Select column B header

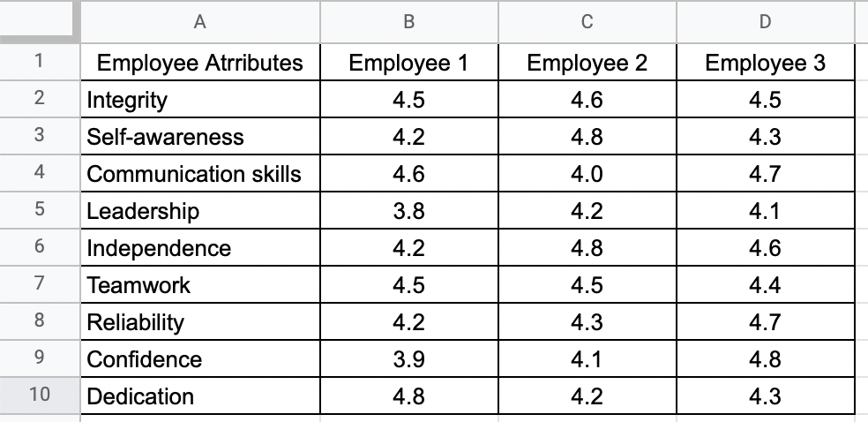409,21
